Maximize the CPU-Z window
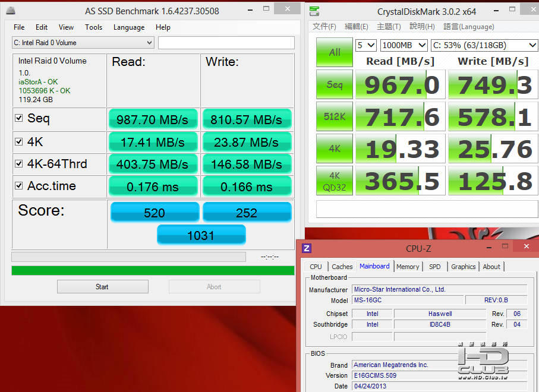539x392 pixels. [505, 246]
